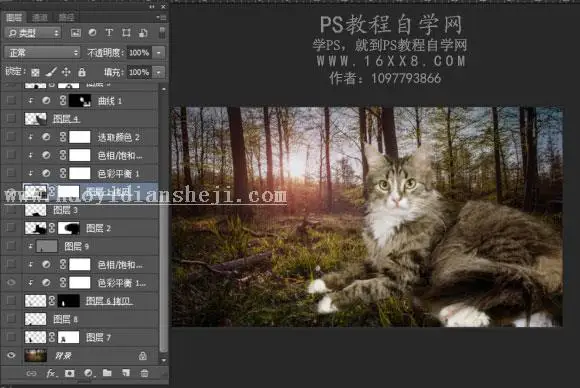Click lock position move icon

pos(66,72)
